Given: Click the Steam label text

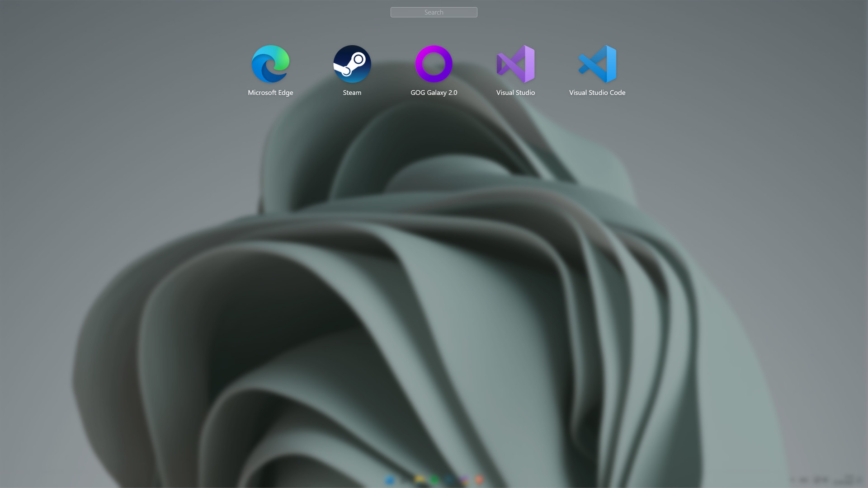Looking at the screenshot, I should pos(352,93).
